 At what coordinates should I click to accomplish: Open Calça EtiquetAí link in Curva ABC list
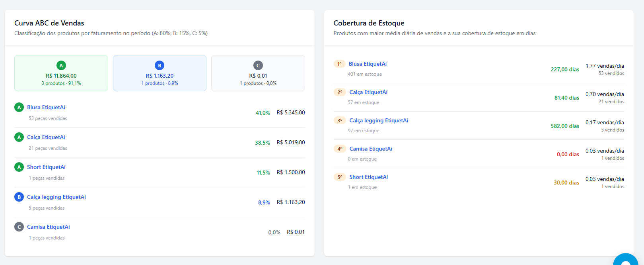coord(46,137)
